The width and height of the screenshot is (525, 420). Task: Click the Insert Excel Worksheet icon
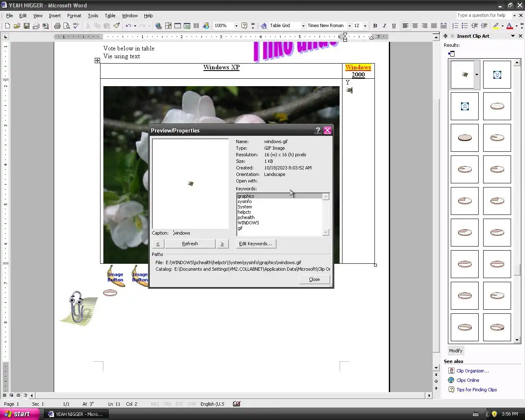(187, 26)
